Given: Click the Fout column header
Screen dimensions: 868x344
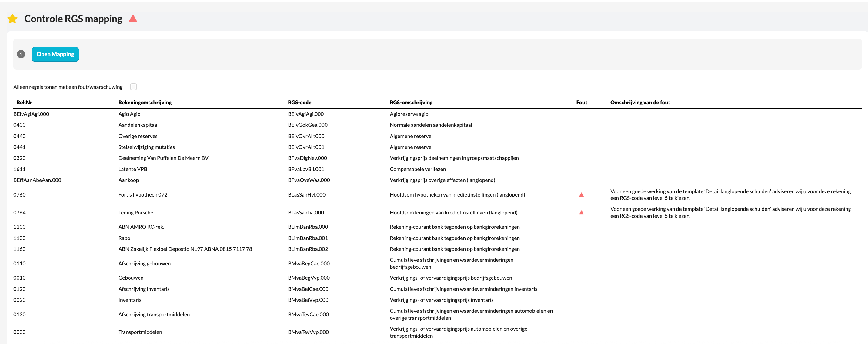Looking at the screenshot, I should 582,103.
